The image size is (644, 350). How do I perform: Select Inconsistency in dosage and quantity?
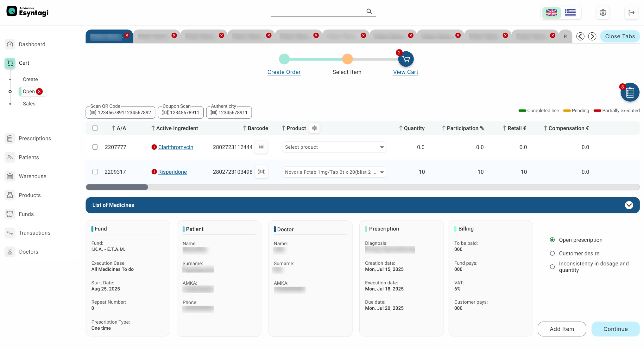[x=552, y=267]
